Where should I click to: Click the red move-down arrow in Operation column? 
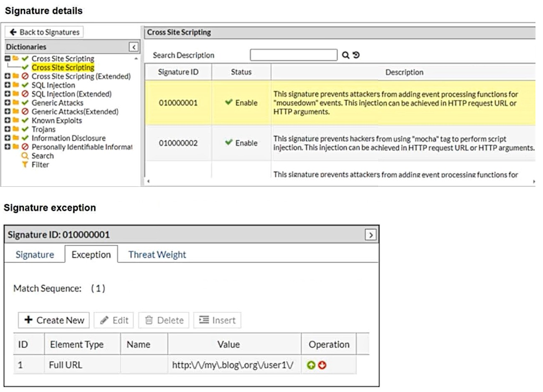(x=322, y=365)
